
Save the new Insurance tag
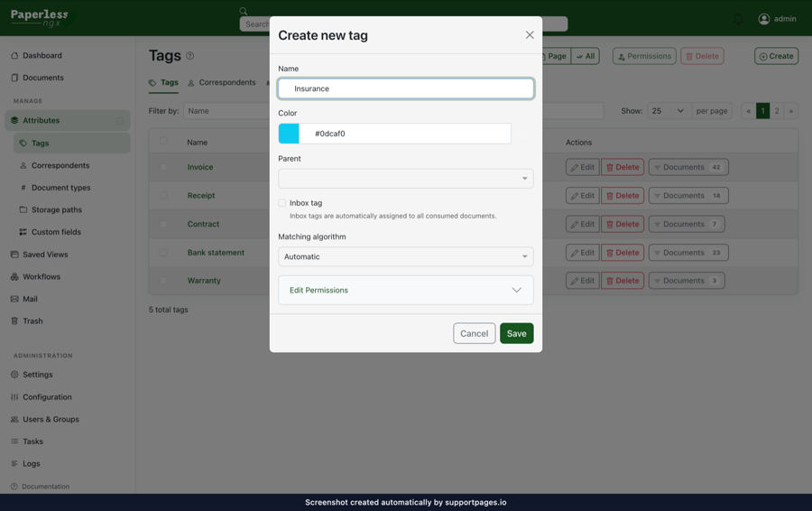point(516,333)
